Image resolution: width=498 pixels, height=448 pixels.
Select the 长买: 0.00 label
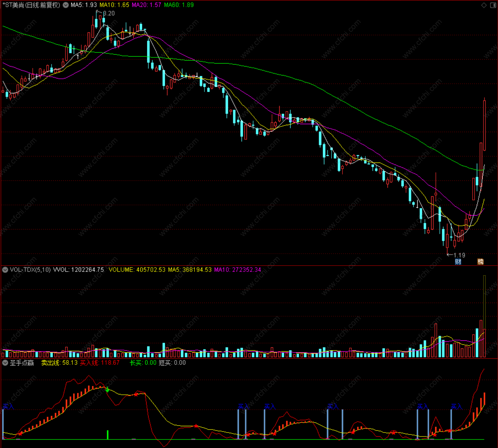point(143,363)
